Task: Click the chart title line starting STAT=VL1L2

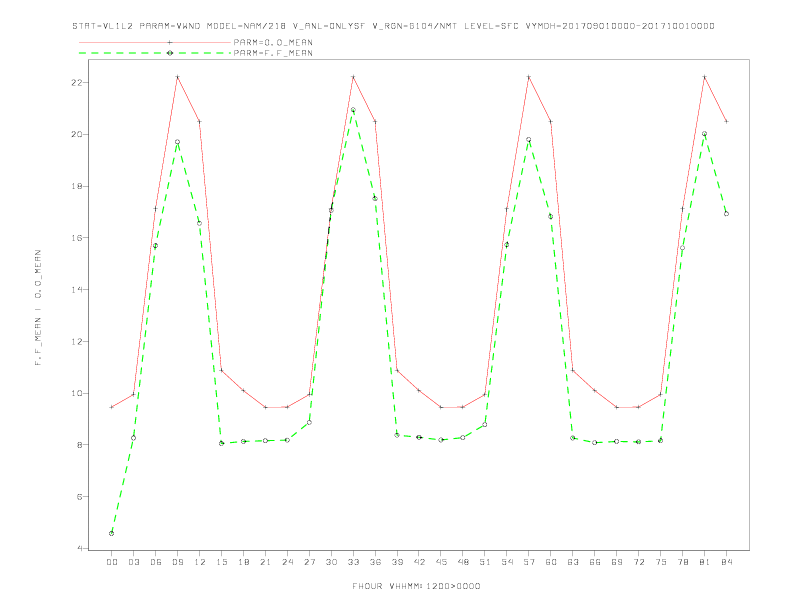Action: pos(393,26)
